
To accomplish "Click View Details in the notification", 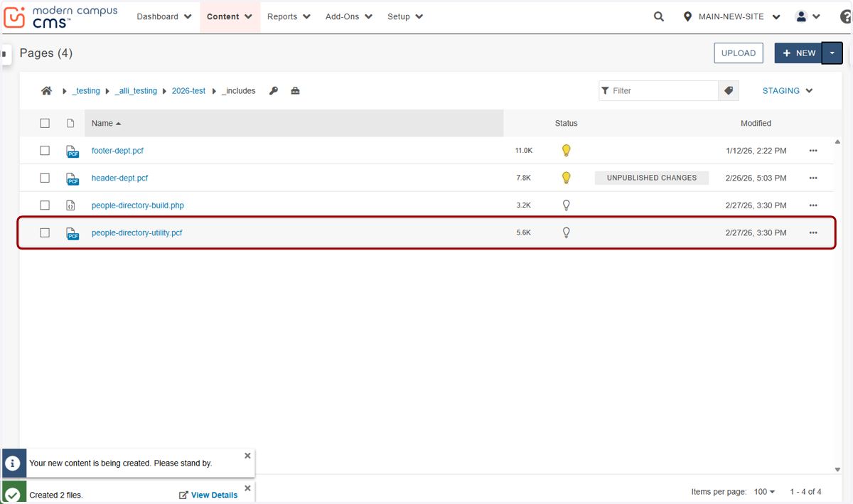I will pos(208,495).
